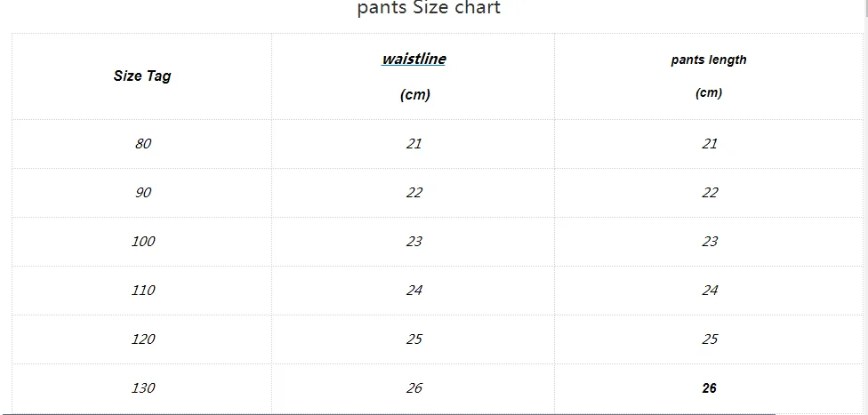Select the Size Tag column header
The height and width of the screenshot is (415, 868).
(x=142, y=76)
